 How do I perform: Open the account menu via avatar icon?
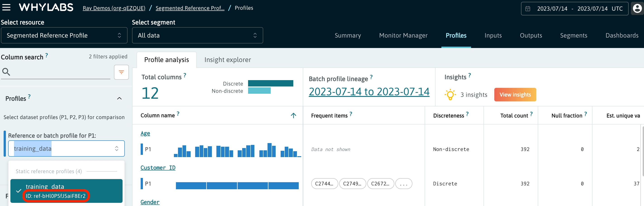[637, 8]
